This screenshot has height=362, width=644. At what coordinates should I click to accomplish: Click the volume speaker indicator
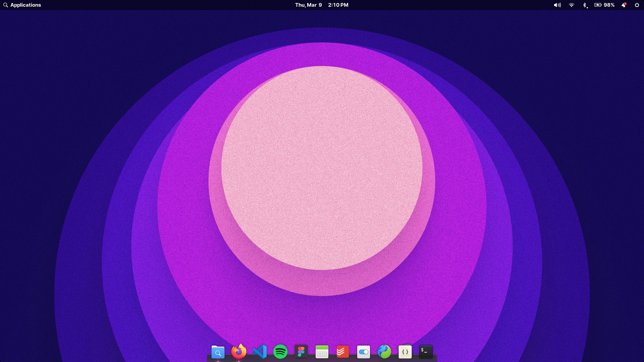point(557,5)
